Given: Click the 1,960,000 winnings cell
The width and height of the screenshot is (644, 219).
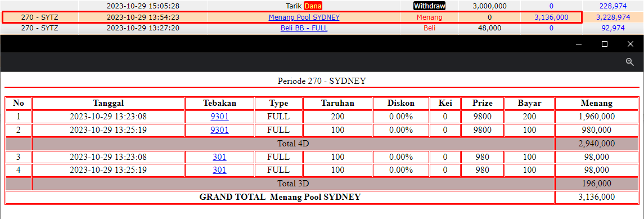Looking at the screenshot, I should (597, 117).
